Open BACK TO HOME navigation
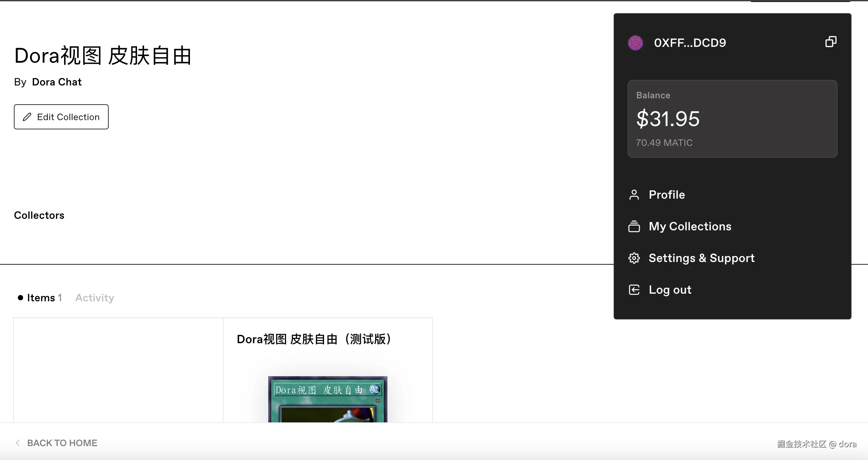This screenshot has height=460, width=868. point(62,443)
